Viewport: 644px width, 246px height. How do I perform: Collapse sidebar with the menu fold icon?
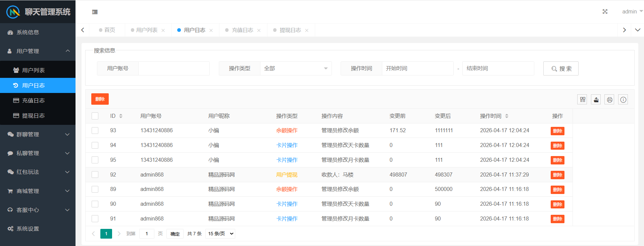(95, 12)
